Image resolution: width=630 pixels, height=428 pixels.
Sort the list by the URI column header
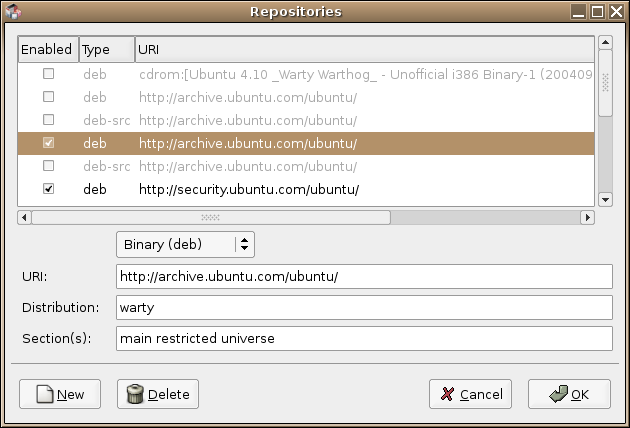[364, 49]
